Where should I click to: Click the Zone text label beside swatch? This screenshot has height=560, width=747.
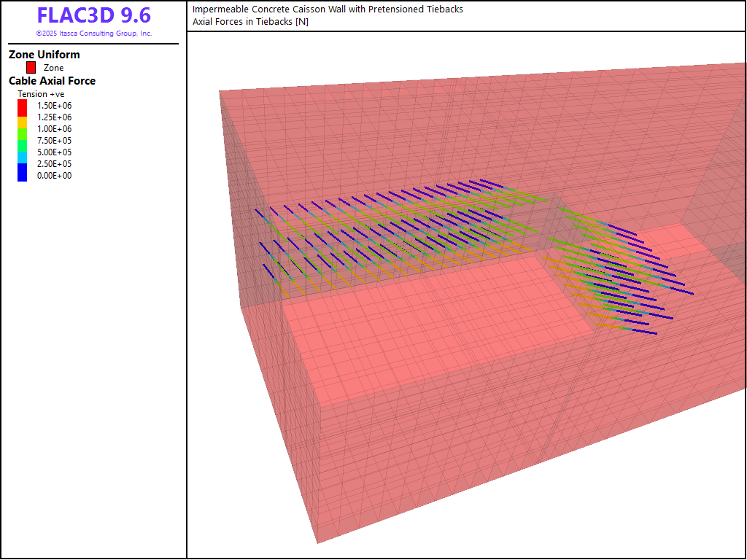coord(53,68)
